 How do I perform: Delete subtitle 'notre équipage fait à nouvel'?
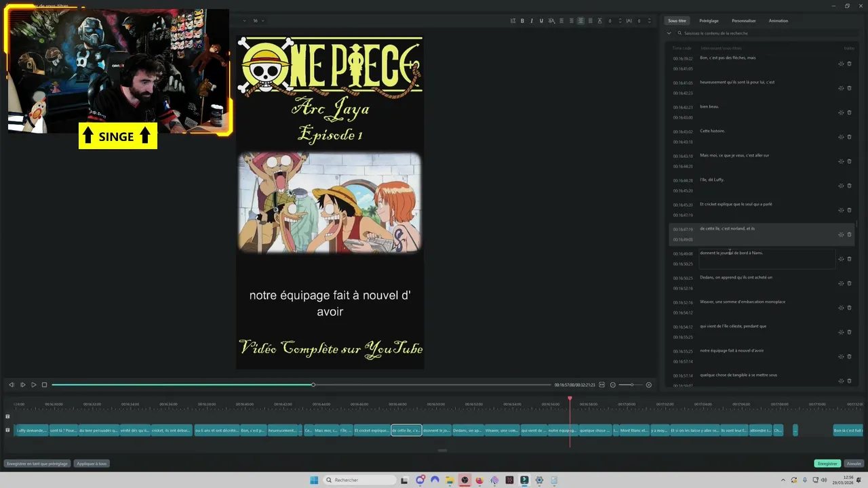(x=849, y=357)
